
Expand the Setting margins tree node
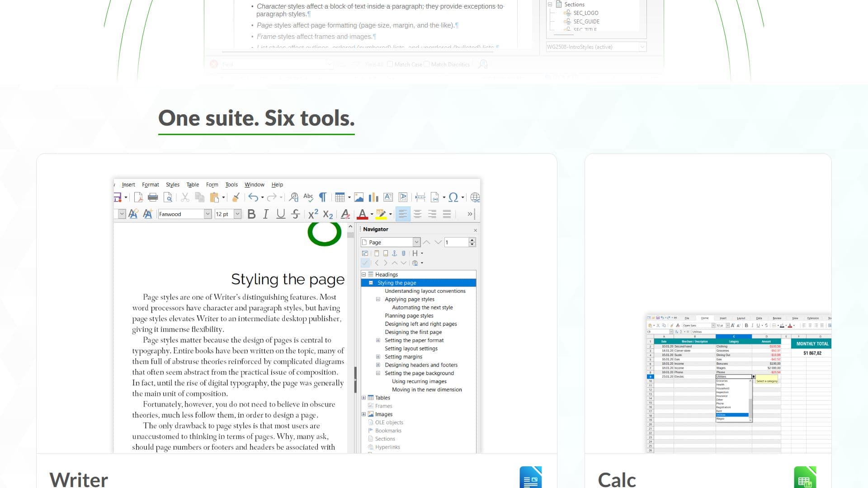pyautogui.click(x=378, y=357)
